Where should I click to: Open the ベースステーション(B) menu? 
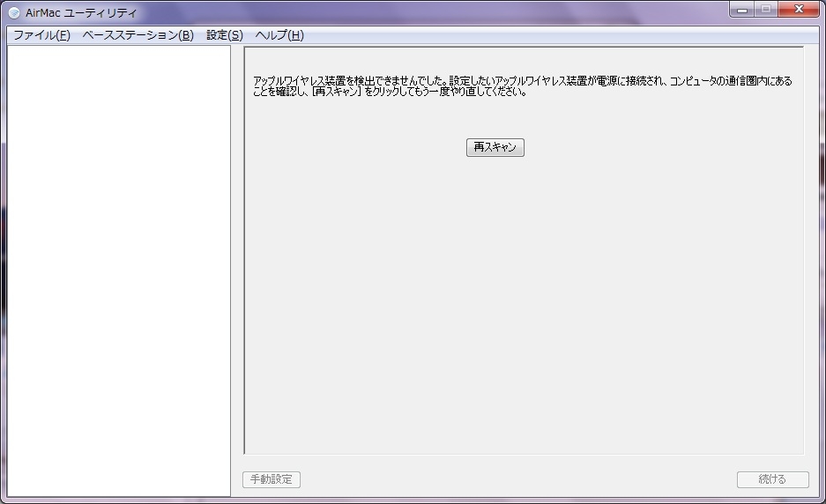(x=138, y=35)
